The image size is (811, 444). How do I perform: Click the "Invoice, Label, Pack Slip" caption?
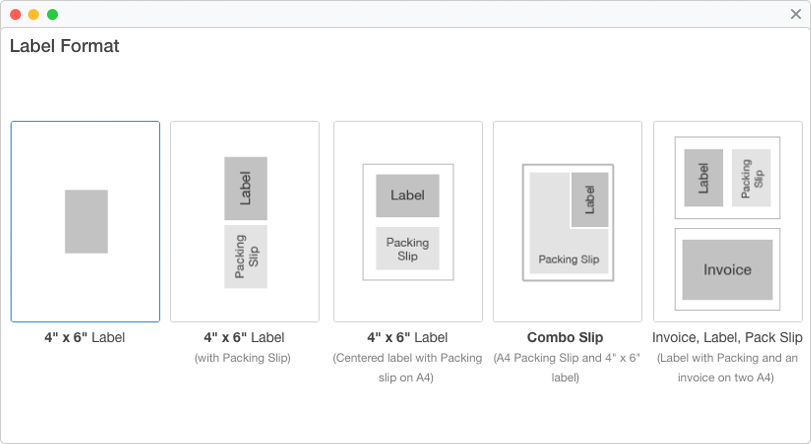[727, 338]
